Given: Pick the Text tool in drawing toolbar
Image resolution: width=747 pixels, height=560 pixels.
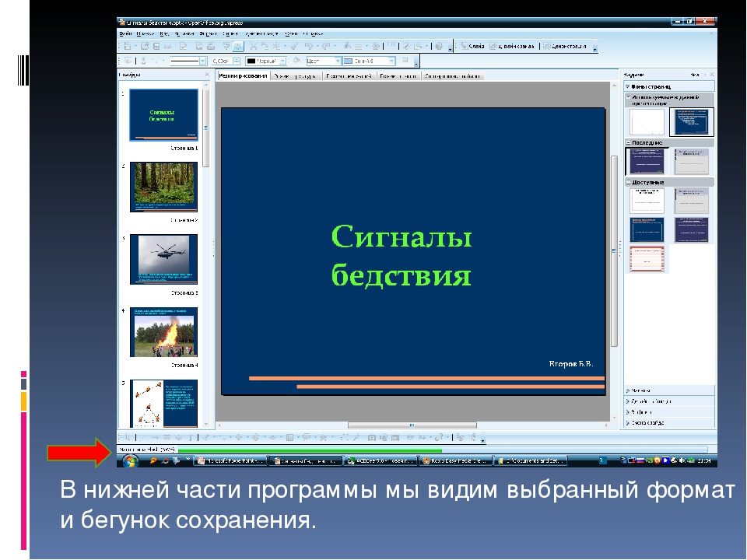Looking at the screenshot, I should [191, 438].
